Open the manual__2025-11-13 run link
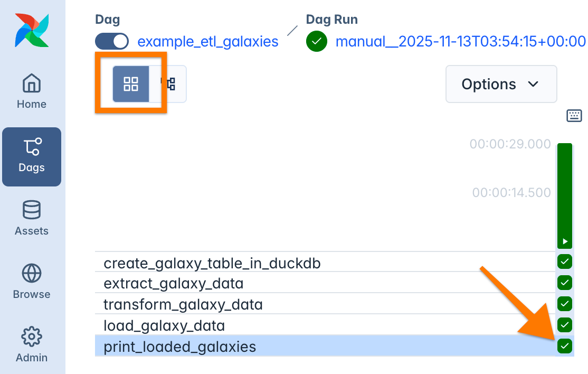The height and width of the screenshot is (374, 588). click(x=459, y=41)
